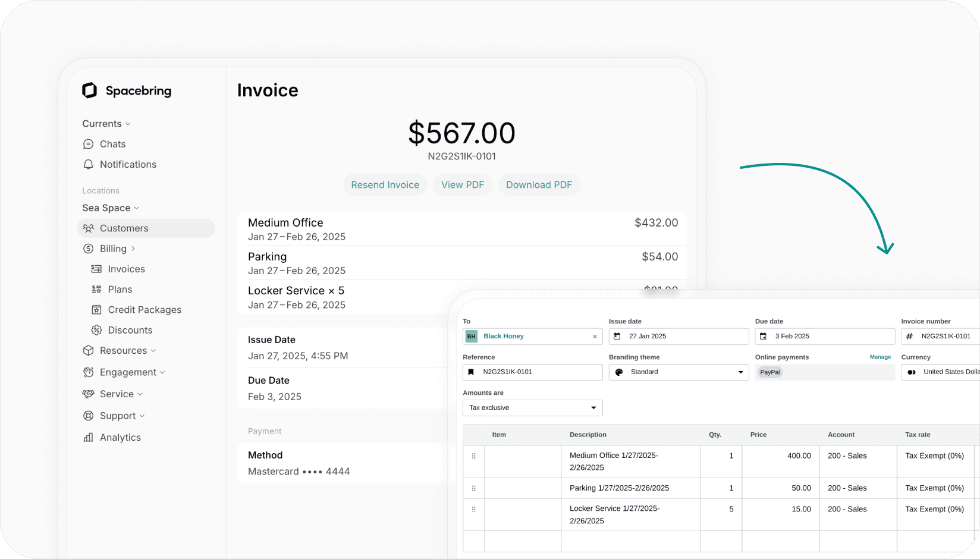Open Discounts under Billing
980x559 pixels.
130,330
